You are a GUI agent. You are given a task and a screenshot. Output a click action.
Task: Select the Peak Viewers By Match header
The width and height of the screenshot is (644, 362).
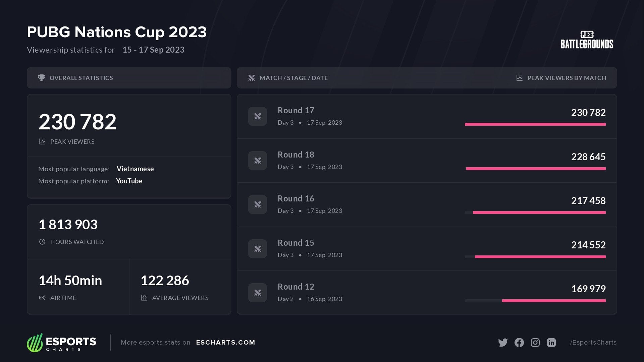click(x=567, y=78)
